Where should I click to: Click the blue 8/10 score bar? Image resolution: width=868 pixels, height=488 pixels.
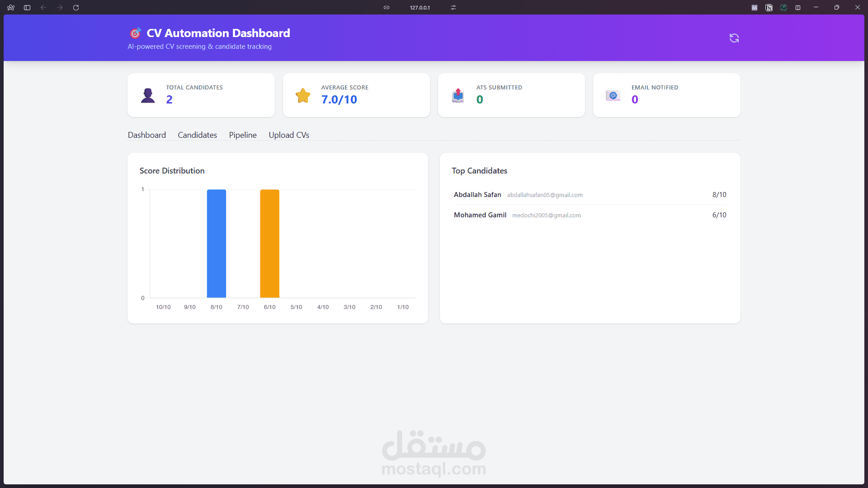point(217,244)
